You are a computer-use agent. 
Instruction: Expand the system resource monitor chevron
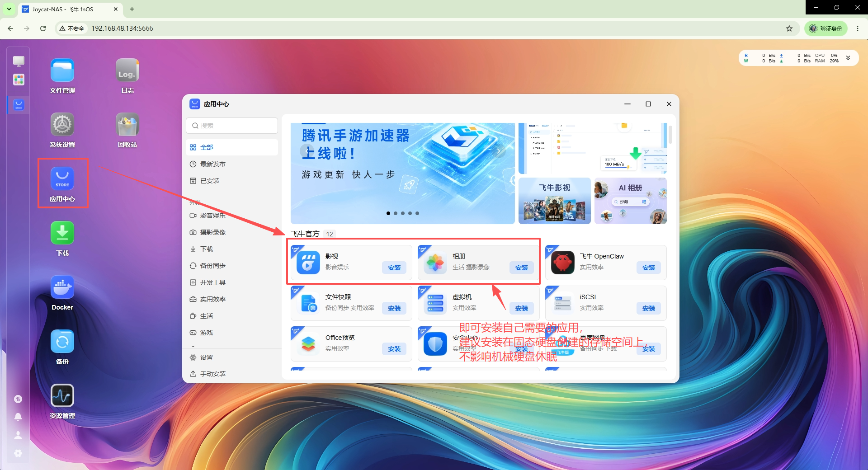[x=848, y=58]
